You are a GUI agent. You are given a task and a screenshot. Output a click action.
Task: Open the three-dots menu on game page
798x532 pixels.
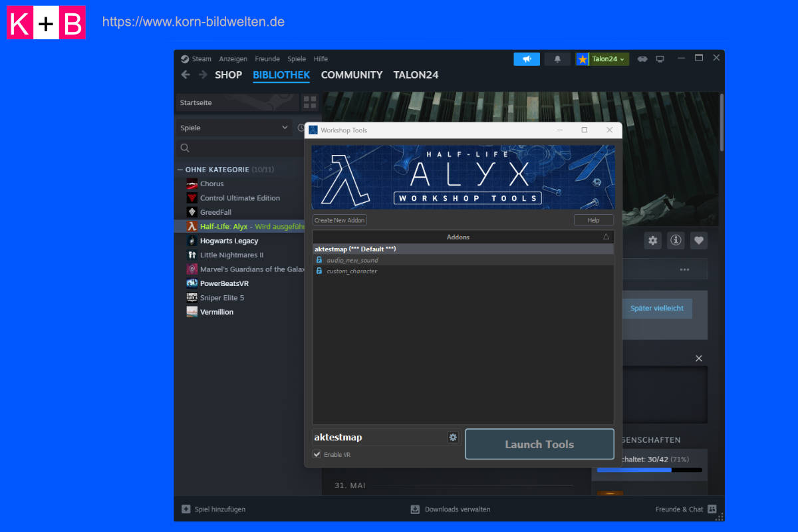[x=684, y=269]
